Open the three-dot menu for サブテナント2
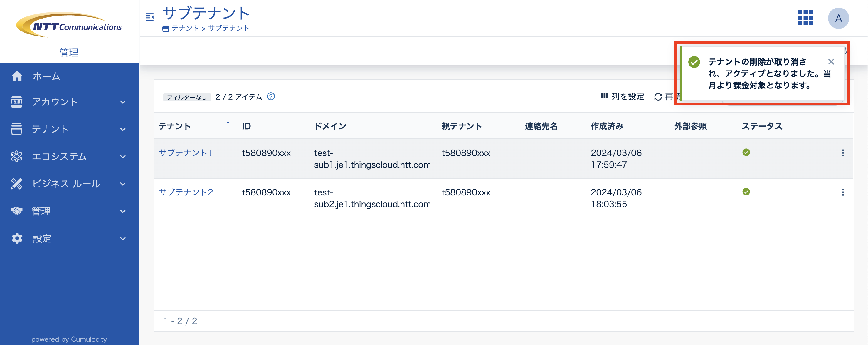 click(843, 192)
